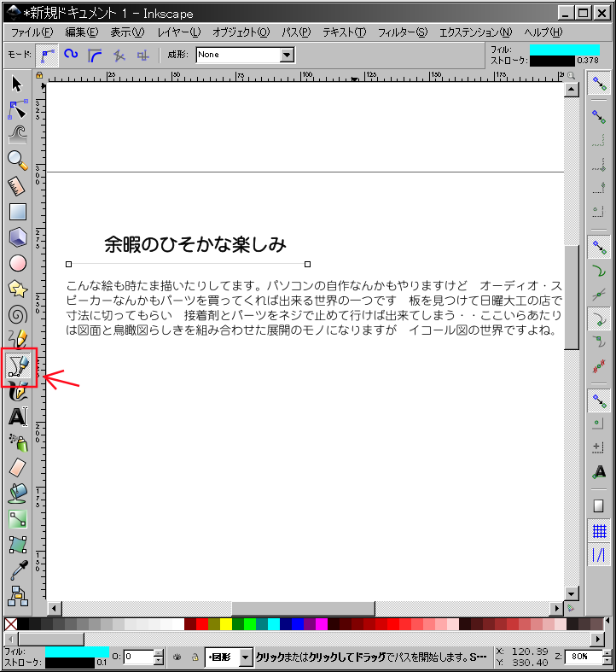This screenshot has height=672, width=616.
Task: Select the Connector diagram tool
Action: [18, 596]
